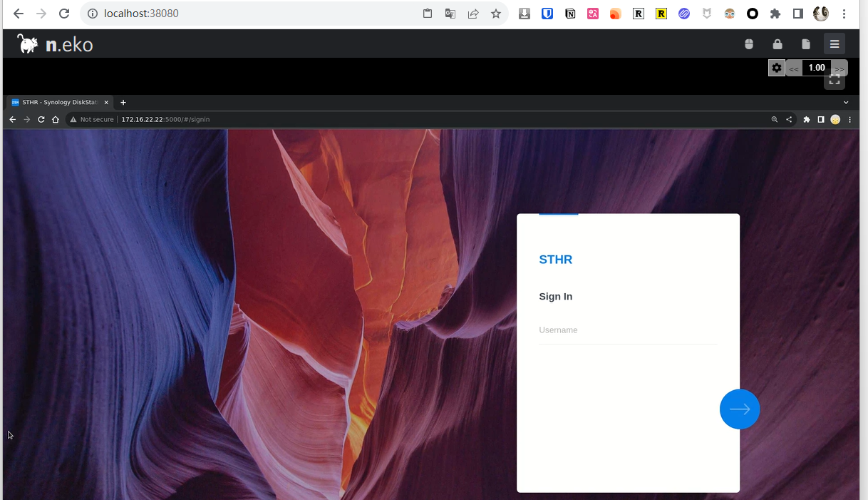Viewport: 868px width, 500px height.
Task: Open the remote browser three-dot menu
Action: pyautogui.click(x=850, y=120)
